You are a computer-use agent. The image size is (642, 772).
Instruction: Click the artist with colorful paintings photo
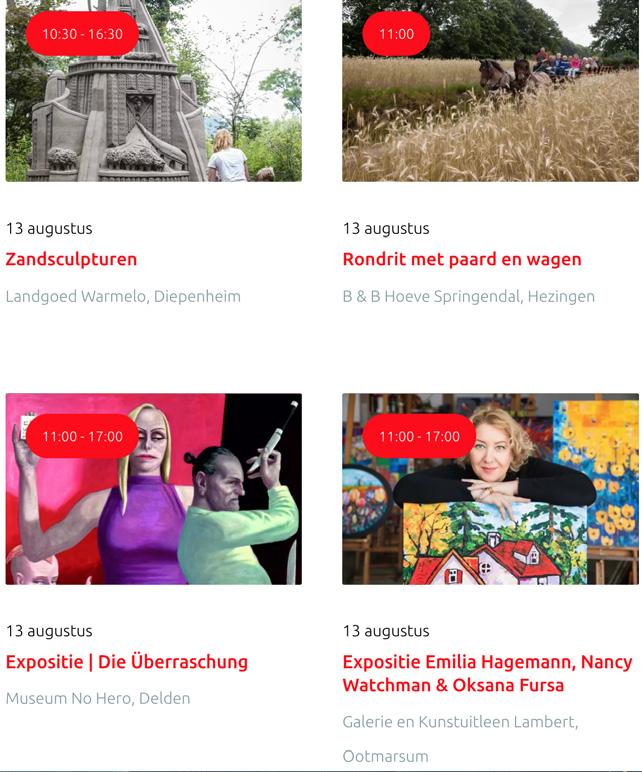pyautogui.click(x=490, y=489)
